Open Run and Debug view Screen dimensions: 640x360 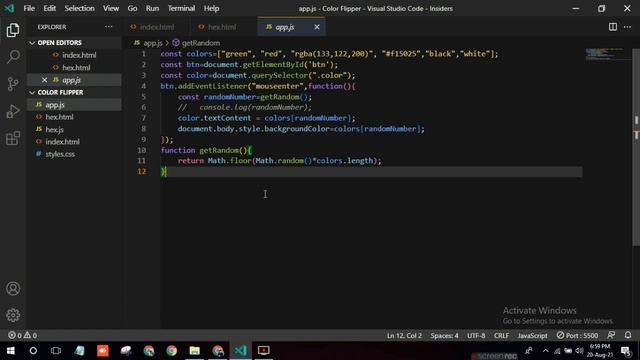13,111
